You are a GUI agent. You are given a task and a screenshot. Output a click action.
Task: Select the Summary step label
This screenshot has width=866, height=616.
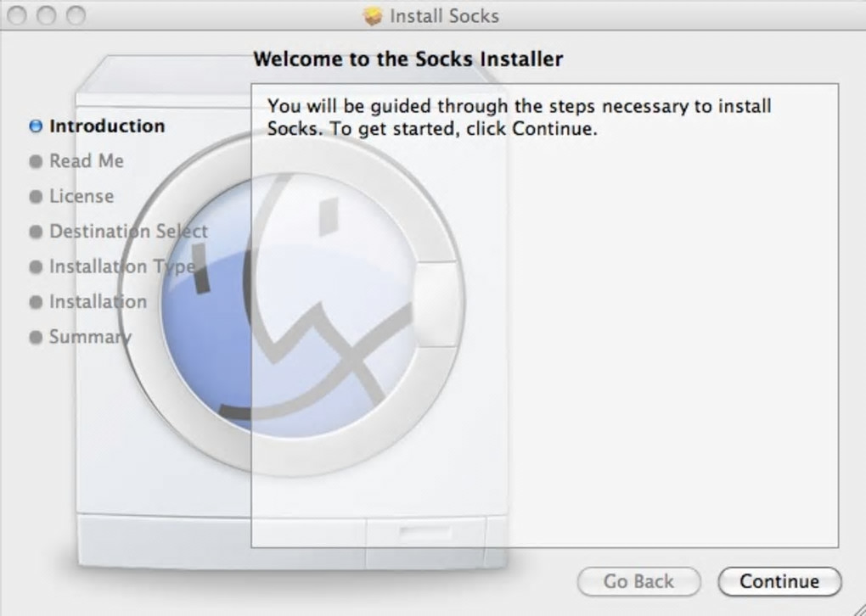(90, 338)
